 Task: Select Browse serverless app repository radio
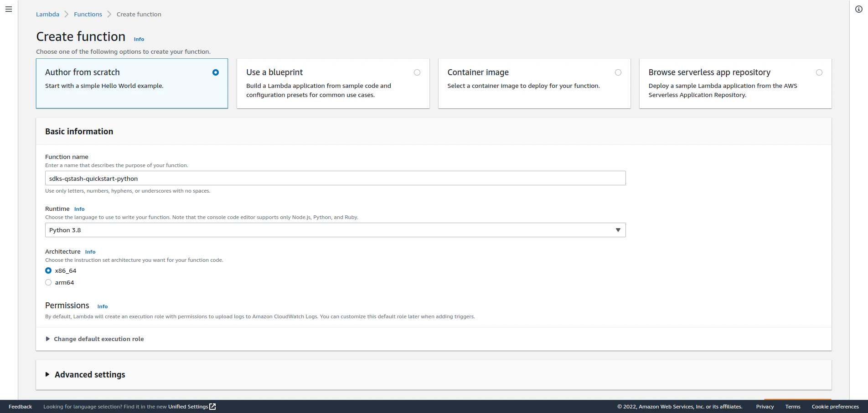pyautogui.click(x=819, y=72)
